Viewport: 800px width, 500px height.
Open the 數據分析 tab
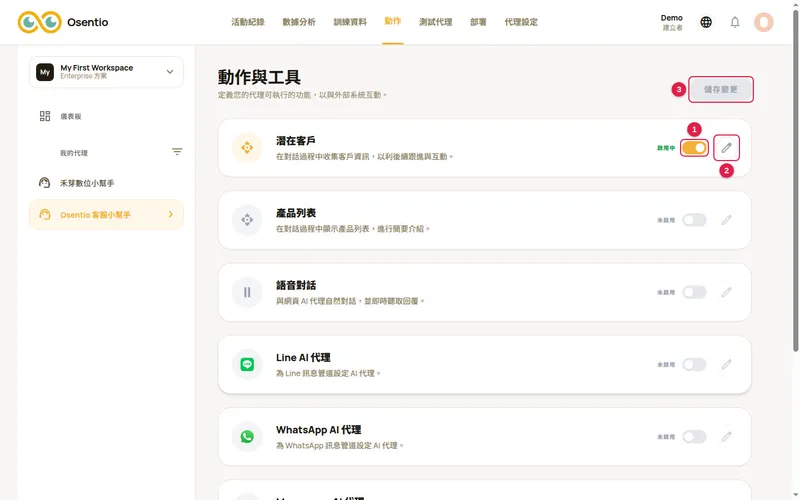pos(299,22)
